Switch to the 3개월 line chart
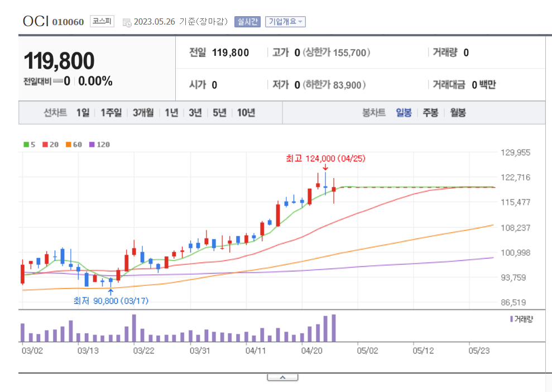This screenshot has width=552, height=392. 143,113
